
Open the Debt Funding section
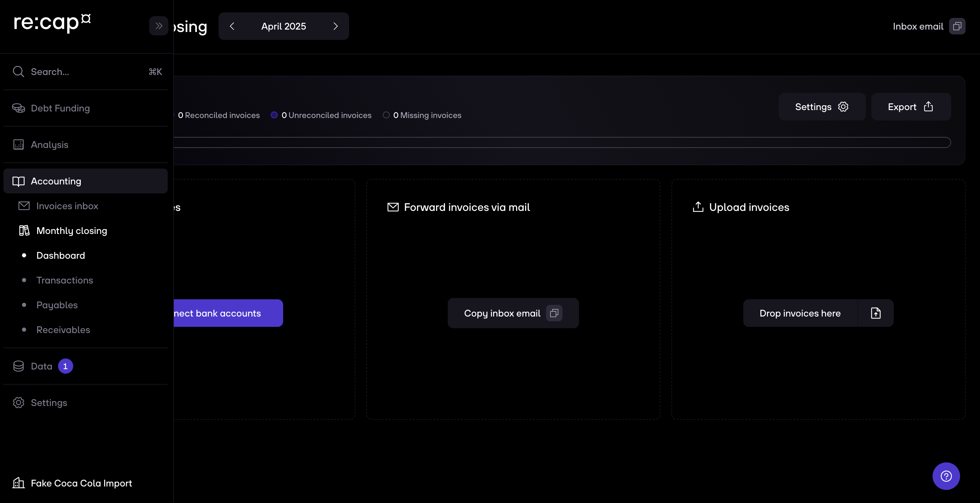[x=60, y=108]
